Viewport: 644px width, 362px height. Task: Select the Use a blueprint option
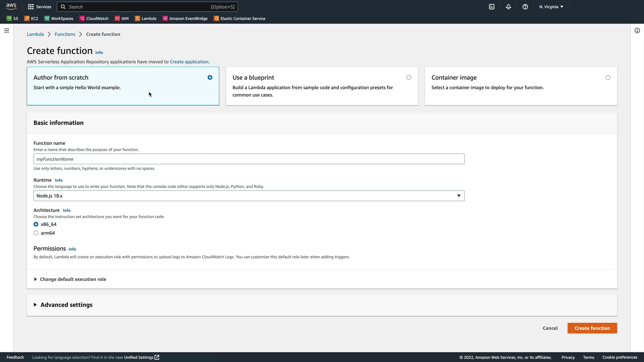tap(409, 77)
